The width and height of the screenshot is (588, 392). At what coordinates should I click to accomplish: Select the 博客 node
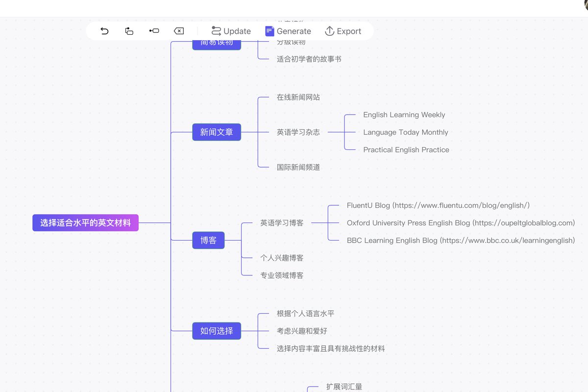[208, 240]
